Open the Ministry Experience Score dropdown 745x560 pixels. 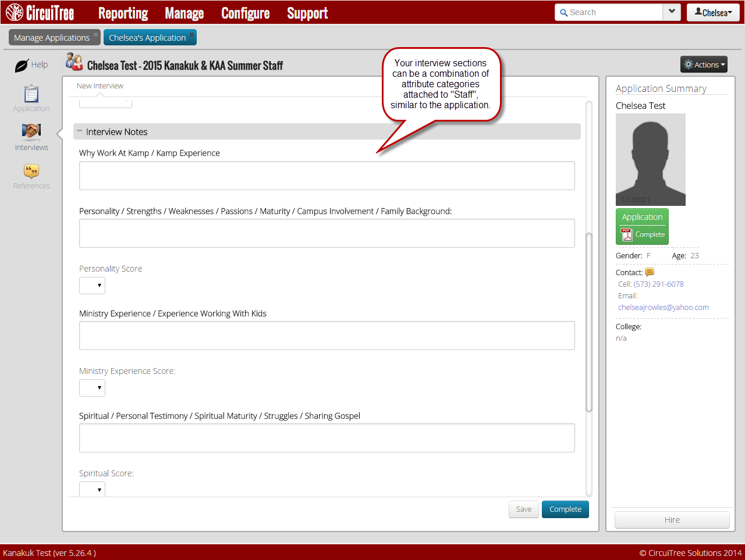click(x=93, y=388)
